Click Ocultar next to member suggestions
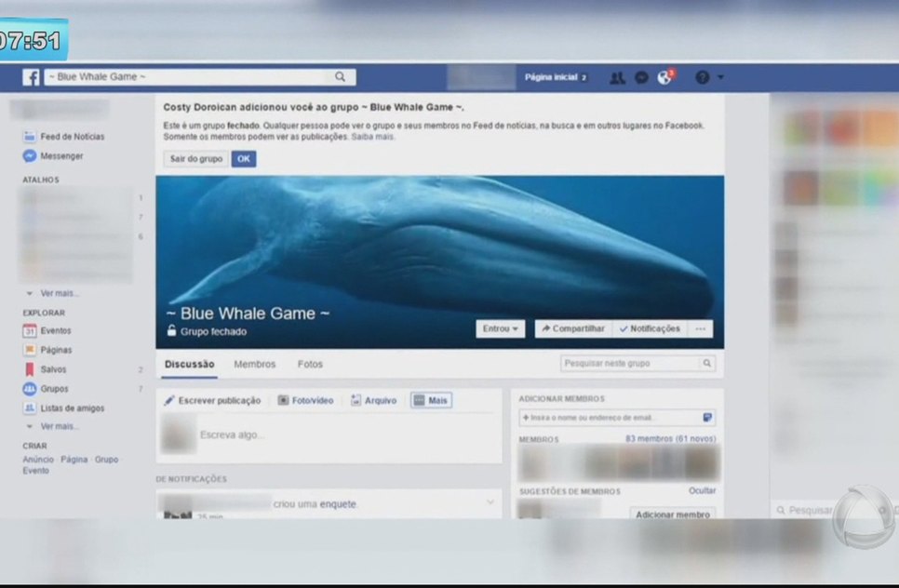The height and width of the screenshot is (588, 899). click(x=703, y=490)
